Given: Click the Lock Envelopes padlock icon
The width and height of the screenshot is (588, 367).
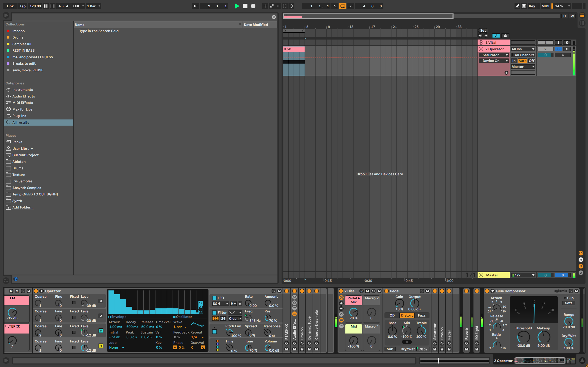Looking at the screenshot, I should tap(505, 36).
